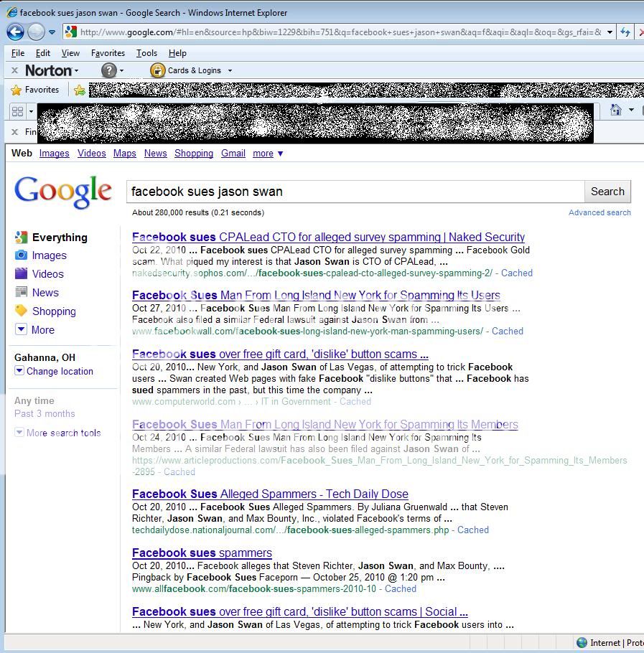
Task: Open the Favorites menu
Action: [x=108, y=53]
